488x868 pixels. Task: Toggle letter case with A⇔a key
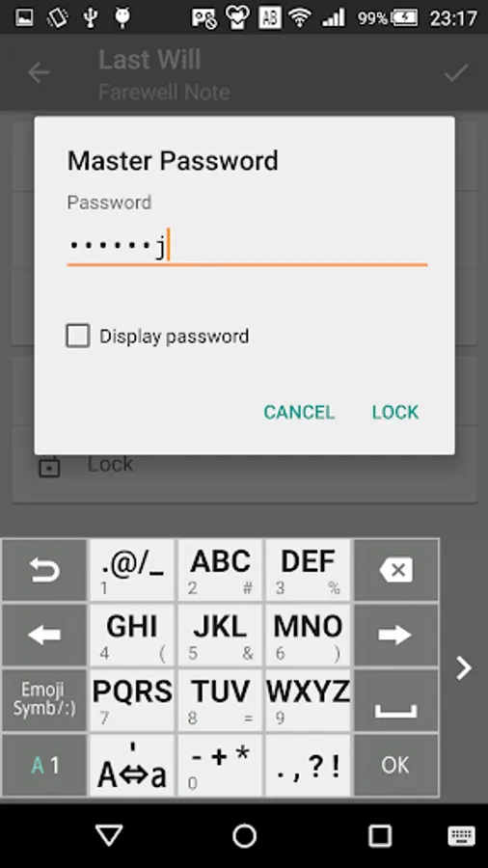(132, 766)
